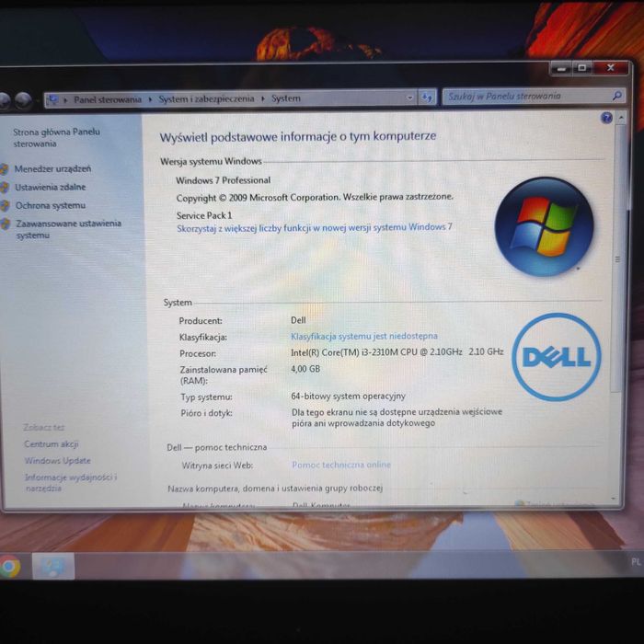Open Pomoc techniczna online link

pos(341,465)
